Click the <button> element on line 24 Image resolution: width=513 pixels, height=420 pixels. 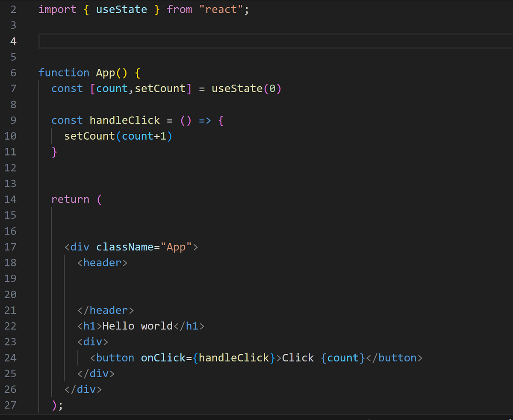[x=112, y=358]
